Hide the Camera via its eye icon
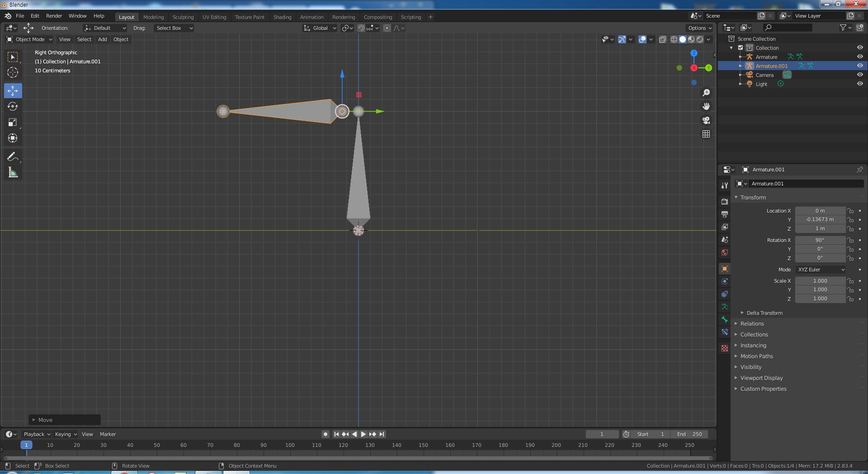This screenshot has width=868, height=474. [x=860, y=75]
